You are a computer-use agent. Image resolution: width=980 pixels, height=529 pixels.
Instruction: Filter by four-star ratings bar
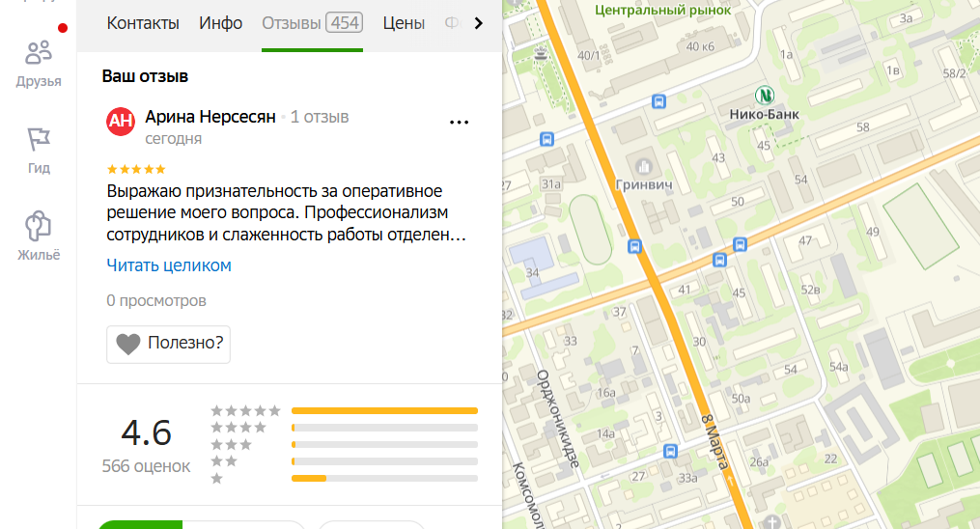click(x=384, y=428)
